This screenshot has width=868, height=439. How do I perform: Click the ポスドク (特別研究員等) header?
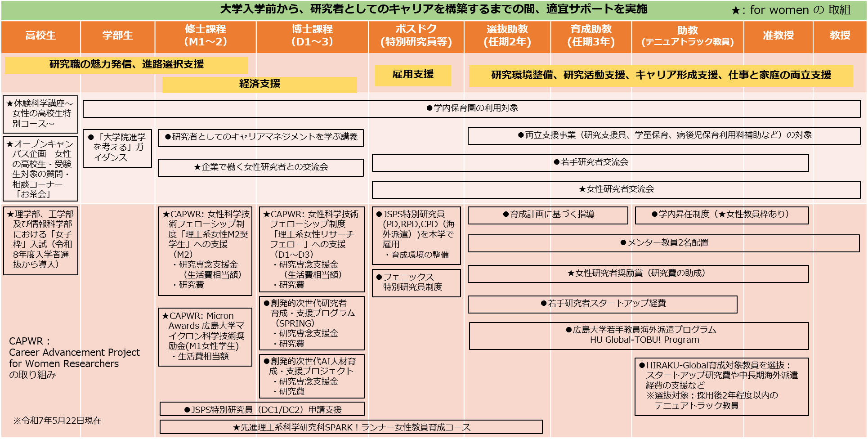416,36
